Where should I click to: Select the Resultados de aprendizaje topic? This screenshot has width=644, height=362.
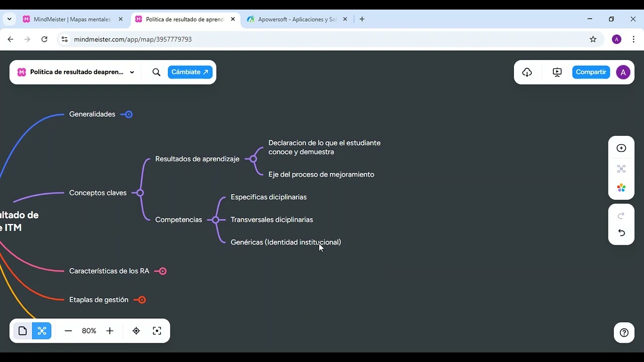(x=197, y=159)
